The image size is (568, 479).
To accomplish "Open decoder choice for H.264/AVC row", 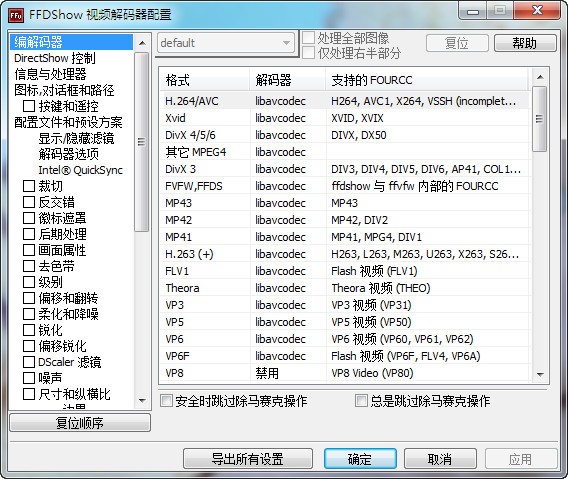I will [288, 101].
